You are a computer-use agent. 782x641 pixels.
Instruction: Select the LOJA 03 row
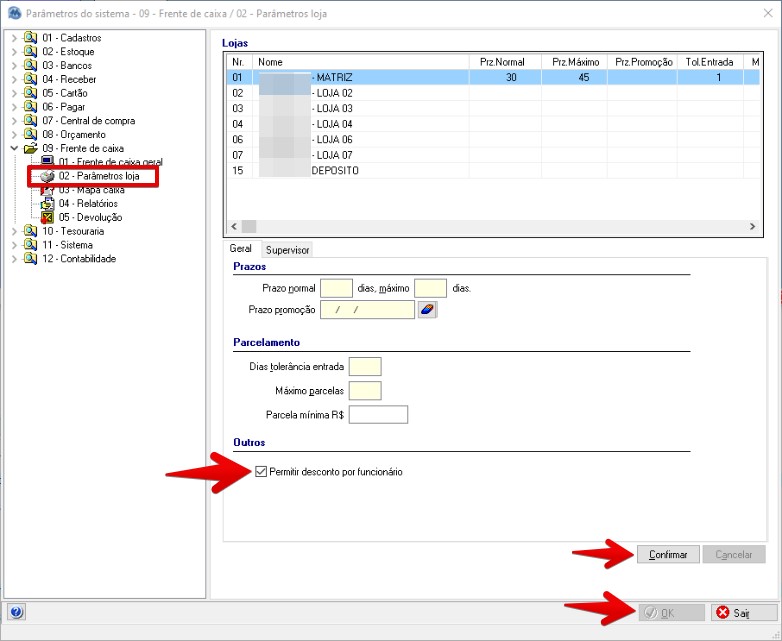pyautogui.click(x=493, y=108)
